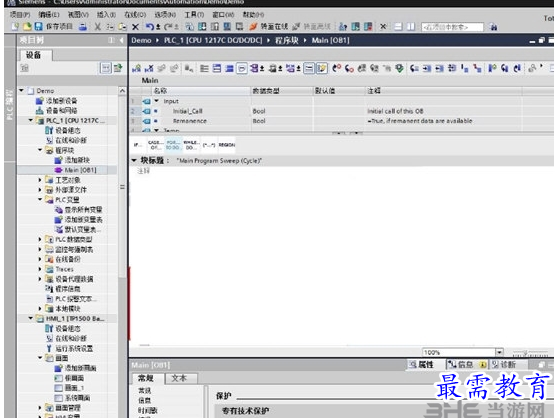Click the 程序信息 icon in the tree

(49, 289)
